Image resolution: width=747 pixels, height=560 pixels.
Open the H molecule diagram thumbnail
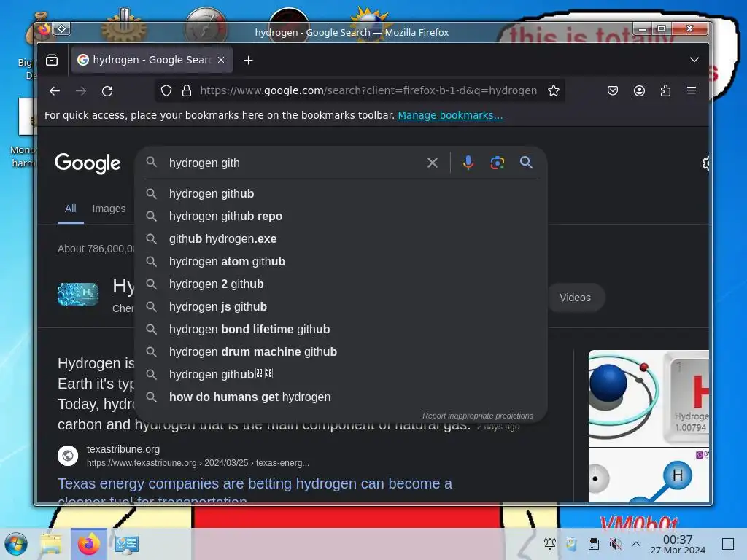click(649, 475)
